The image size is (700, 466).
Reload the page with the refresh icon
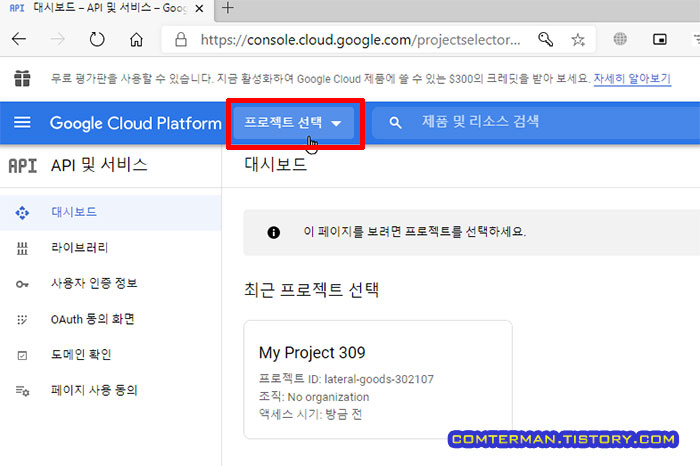[96, 39]
